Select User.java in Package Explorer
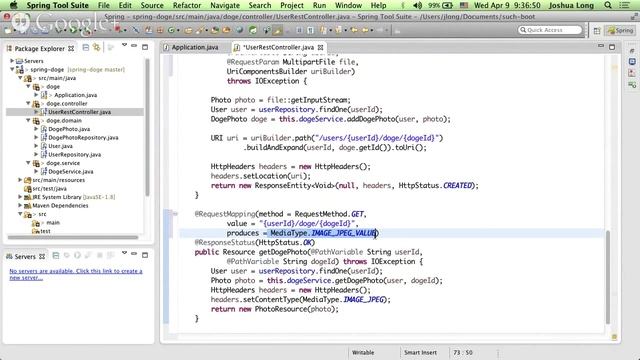This screenshot has height=360, width=640. [60, 146]
